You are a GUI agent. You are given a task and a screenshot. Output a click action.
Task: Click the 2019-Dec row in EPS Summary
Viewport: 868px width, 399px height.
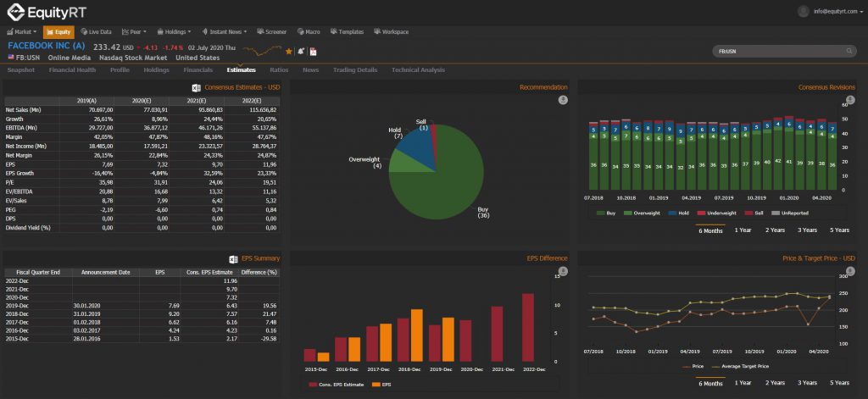(x=142, y=306)
